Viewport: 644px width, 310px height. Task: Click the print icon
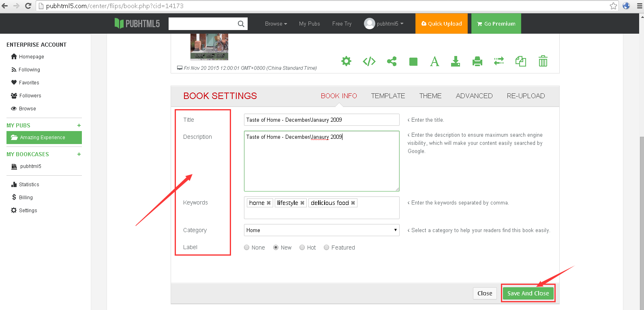(x=477, y=61)
